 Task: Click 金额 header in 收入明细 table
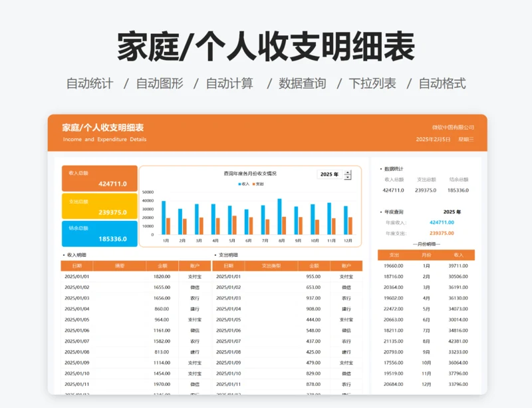click(162, 266)
